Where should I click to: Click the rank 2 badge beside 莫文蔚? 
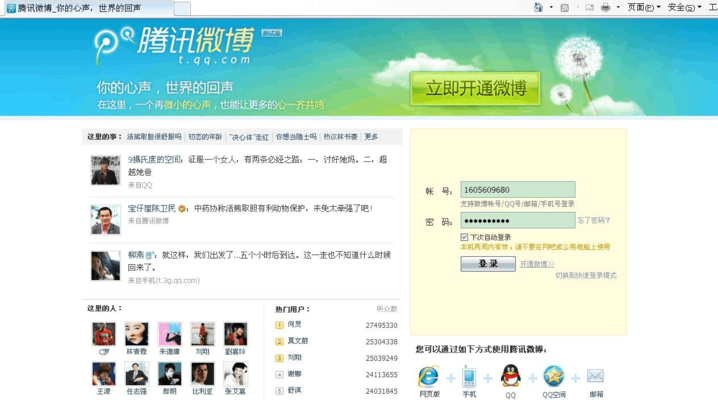(x=279, y=341)
